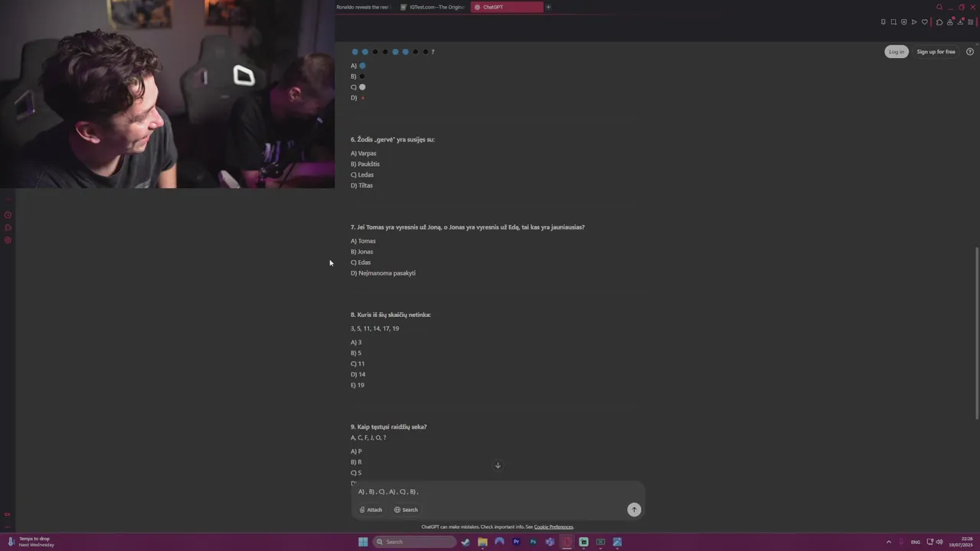Image resolution: width=980 pixels, height=551 pixels.
Task: Click the Log in button
Action: (x=897, y=51)
